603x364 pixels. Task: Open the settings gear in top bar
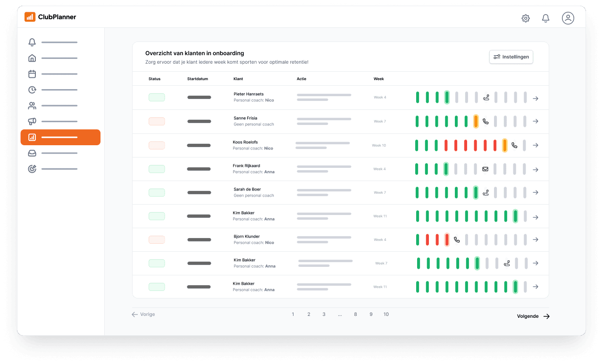(x=525, y=18)
